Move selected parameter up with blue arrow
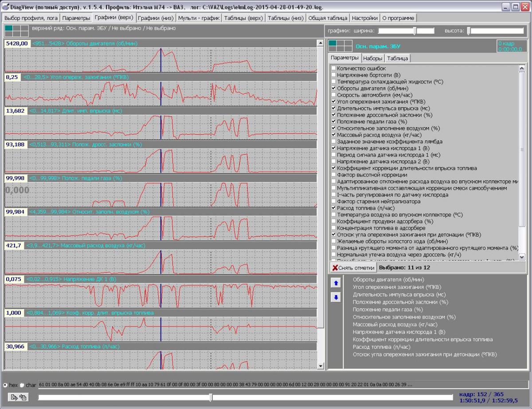532x409 pixels. point(336,283)
